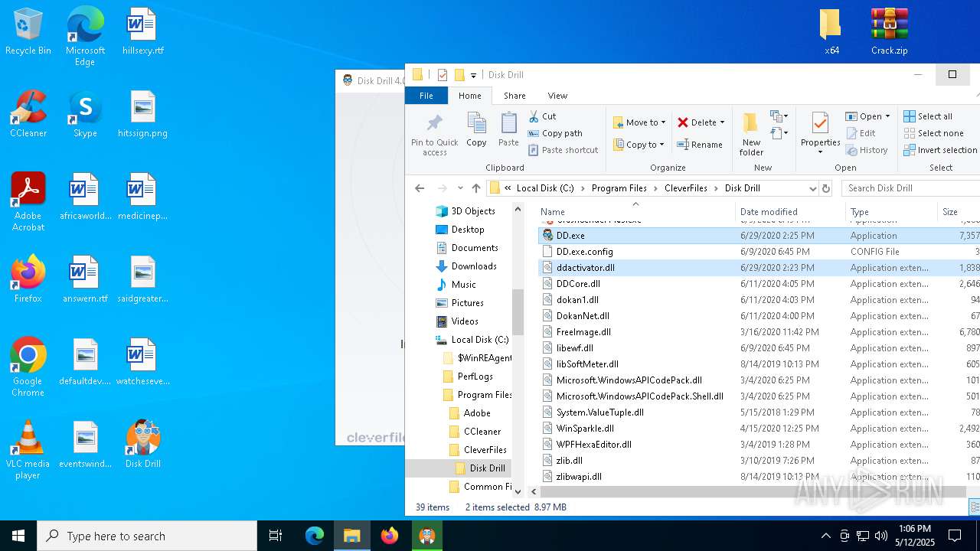Open Copy to dropdown
Screen dimensions: 980x551
639,145
